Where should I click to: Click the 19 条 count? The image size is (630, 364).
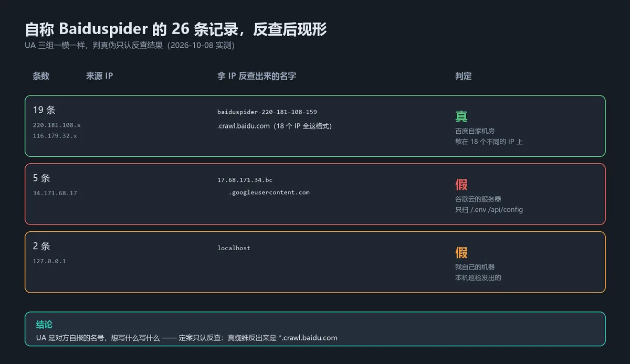(44, 110)
